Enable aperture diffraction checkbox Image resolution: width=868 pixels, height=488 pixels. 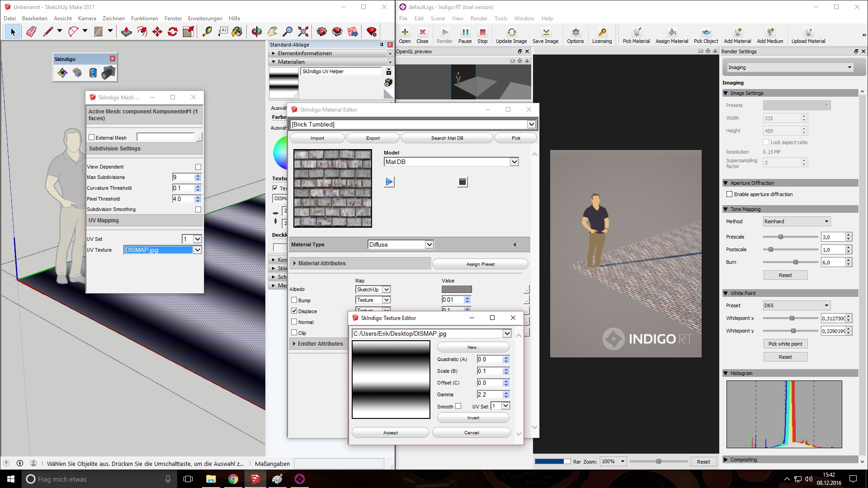click(x=729, y=194)
